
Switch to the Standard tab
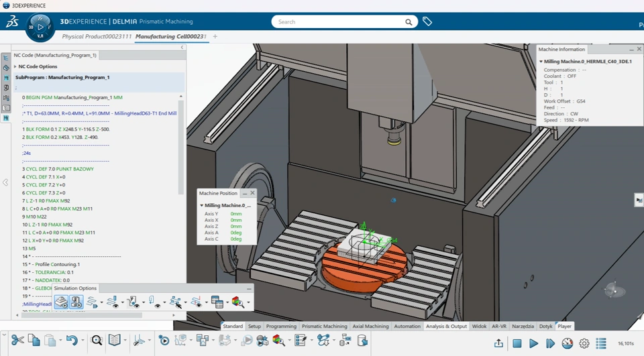tap(233, 326)
